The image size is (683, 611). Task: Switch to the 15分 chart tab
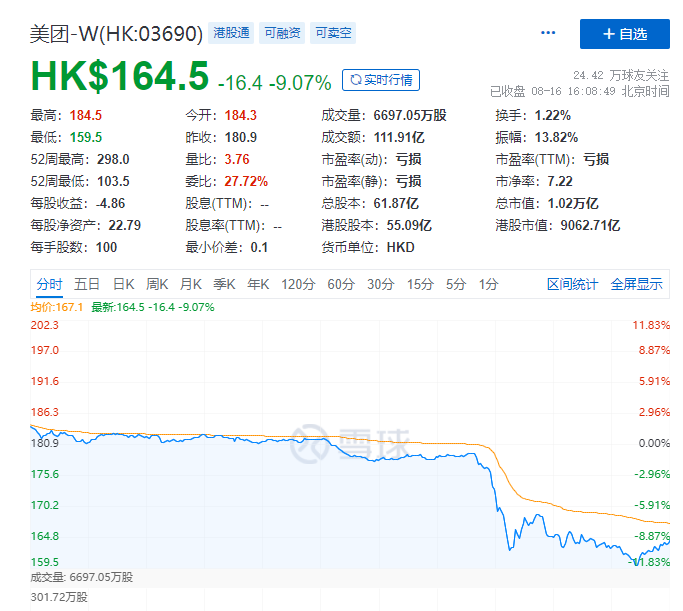tap(420, 284)
